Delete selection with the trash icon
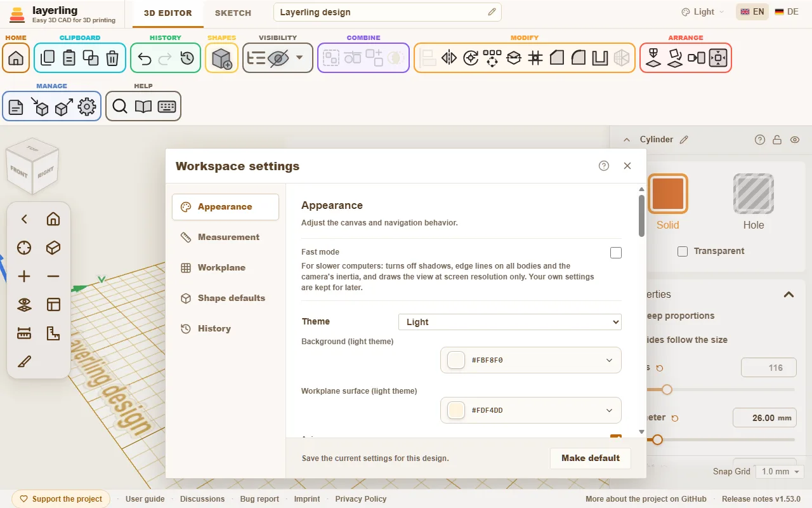812x508 pixels. pos(112,58)
